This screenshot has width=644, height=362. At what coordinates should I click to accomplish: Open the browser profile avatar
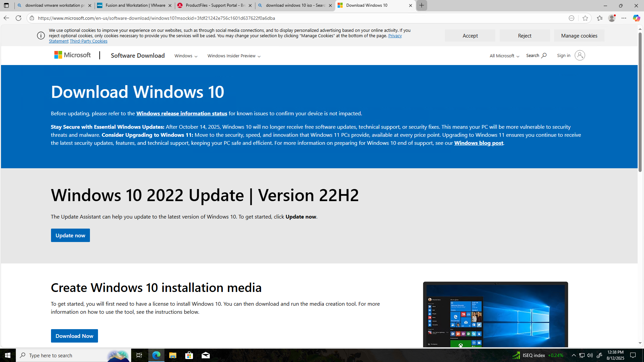pos(612,18)
